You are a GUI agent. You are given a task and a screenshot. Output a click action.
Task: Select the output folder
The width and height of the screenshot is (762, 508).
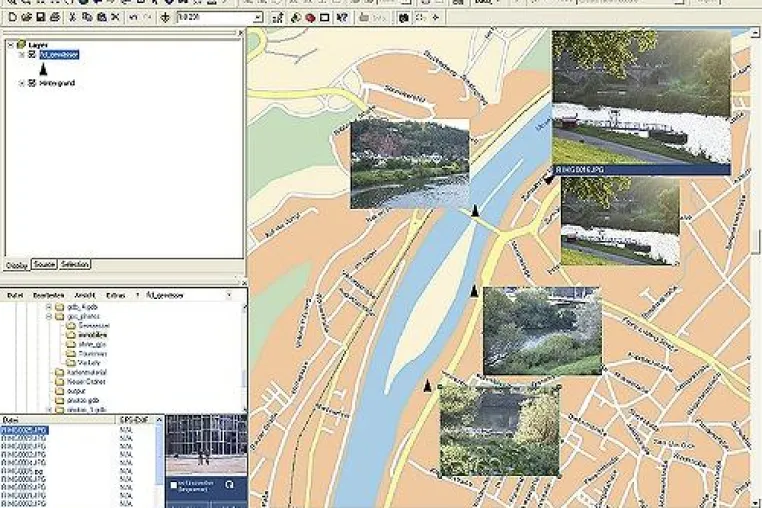click(x=70, y=391)
